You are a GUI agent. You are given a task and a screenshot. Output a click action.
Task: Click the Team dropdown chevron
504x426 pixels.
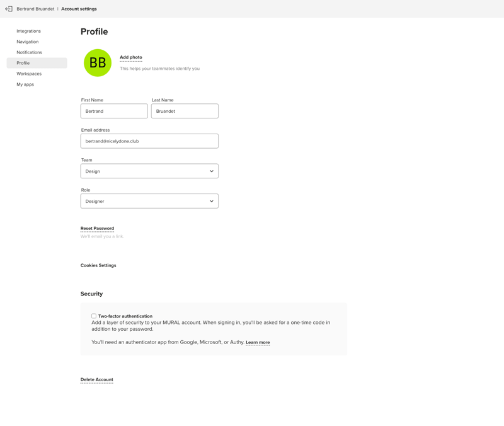coord(212,171)
